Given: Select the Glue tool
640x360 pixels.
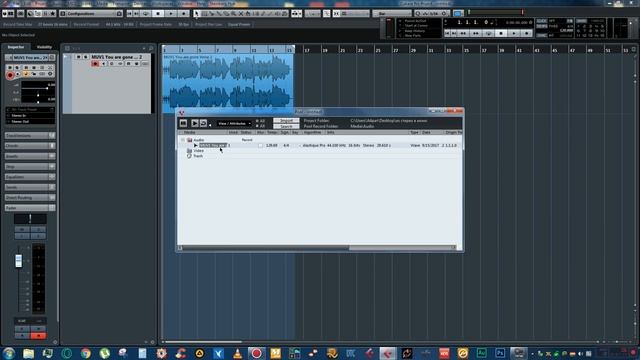Looking at the screenshot, I should click(x=219, y=13).
